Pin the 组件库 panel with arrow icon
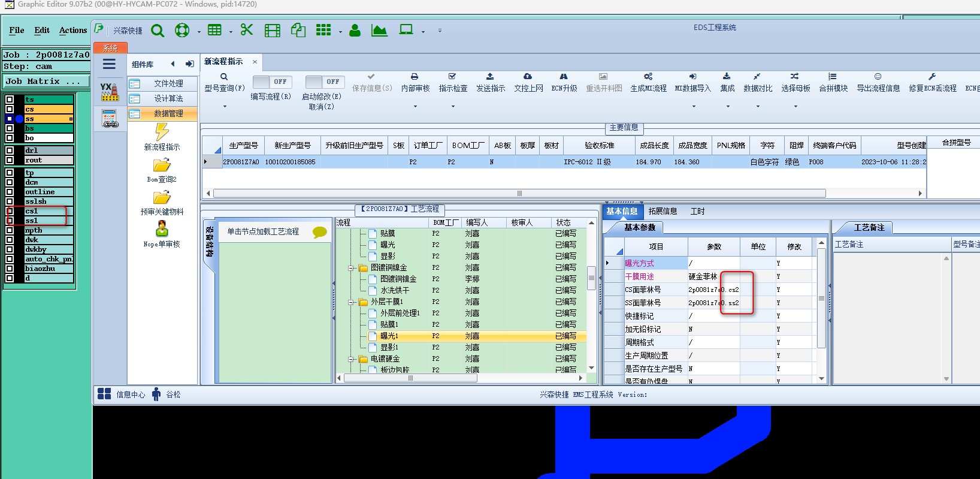Screen dimensions: 980x479 click(x=190, y=64)
